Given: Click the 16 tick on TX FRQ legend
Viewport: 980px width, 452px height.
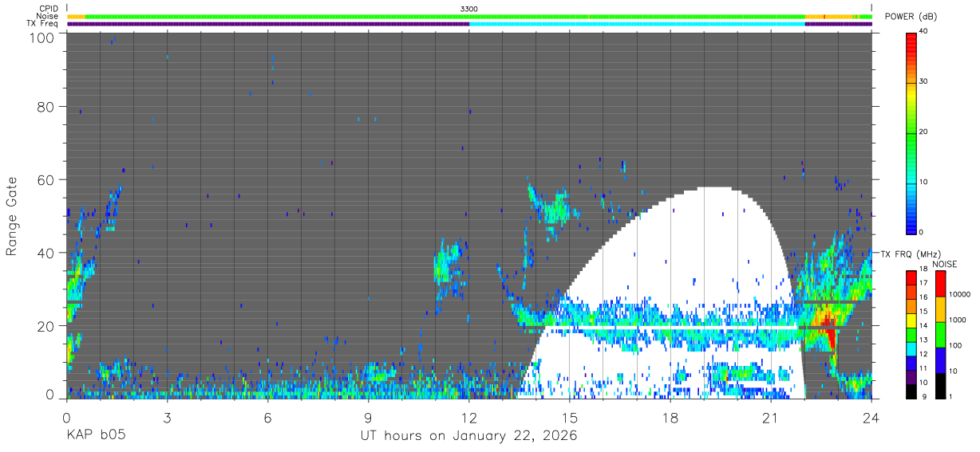Looking at the screenshot, I should 923,297.
